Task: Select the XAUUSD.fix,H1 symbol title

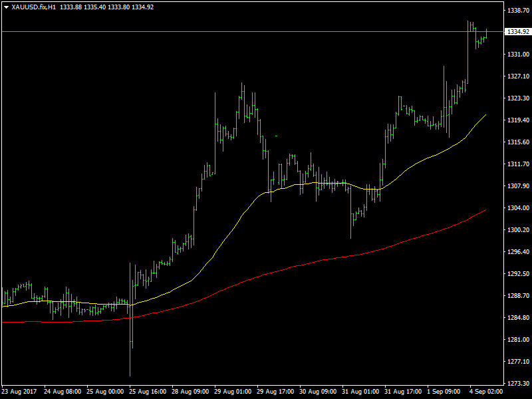Action: coord(34,7)
